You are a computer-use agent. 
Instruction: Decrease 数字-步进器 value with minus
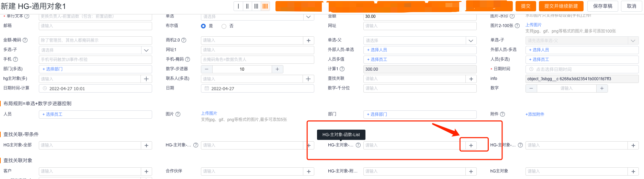[x=207, y=69]
